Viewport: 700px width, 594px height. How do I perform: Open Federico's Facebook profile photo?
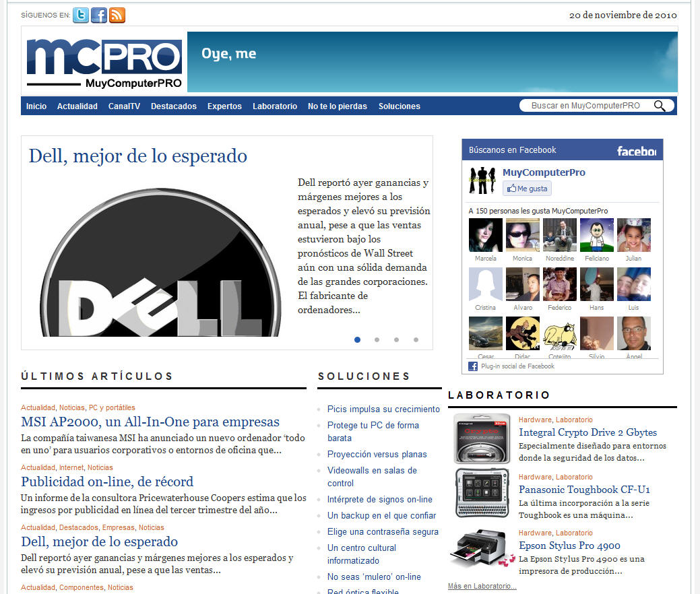point(560,284)
